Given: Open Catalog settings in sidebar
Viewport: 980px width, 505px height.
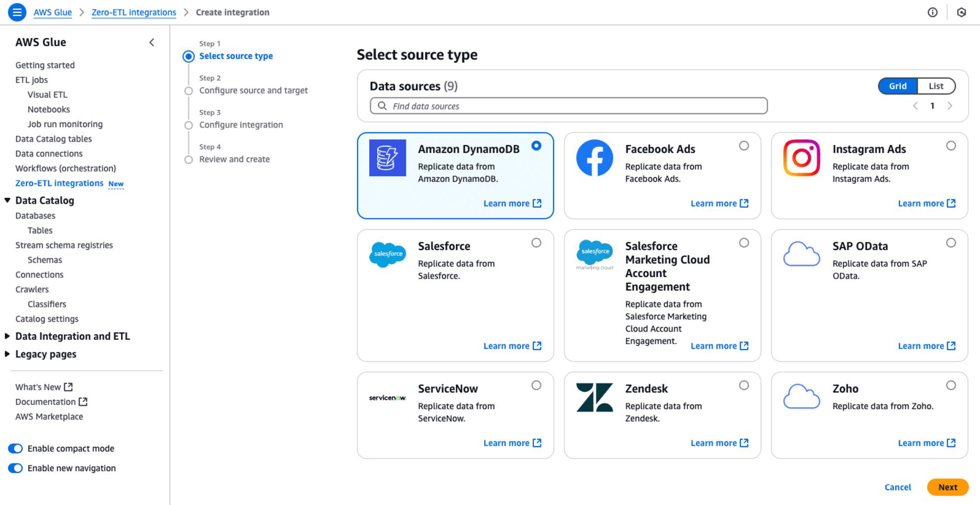Looking at the screenshot, I should click(x=47, y=319).
